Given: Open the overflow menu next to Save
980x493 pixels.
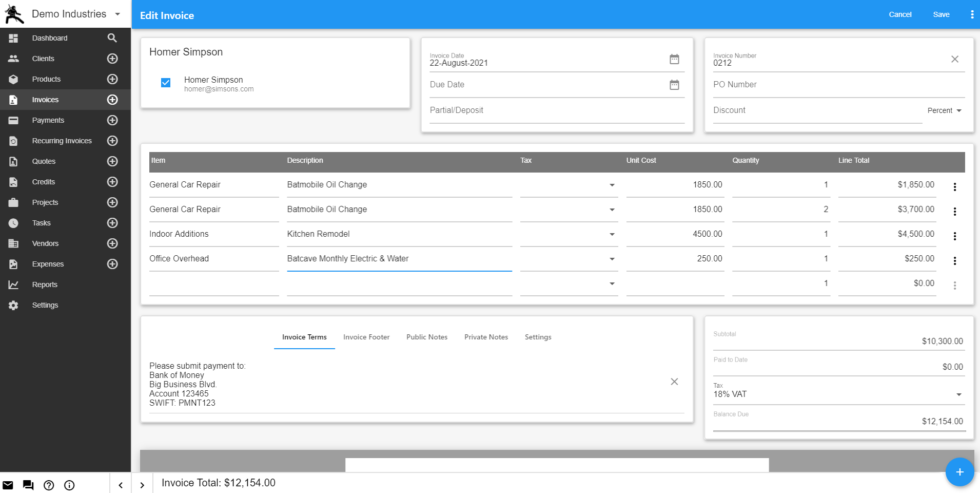Looking at the screenshot, I should point(972,14).
